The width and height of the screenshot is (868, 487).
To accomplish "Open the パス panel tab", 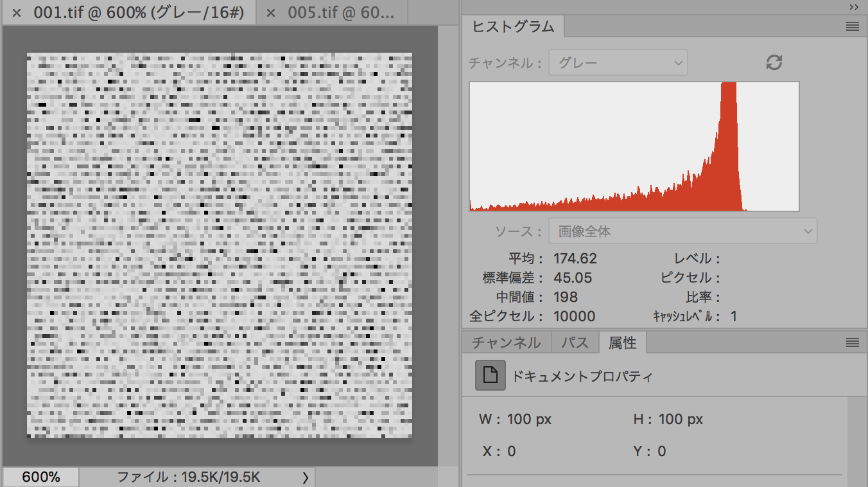I will coord(575,342).
